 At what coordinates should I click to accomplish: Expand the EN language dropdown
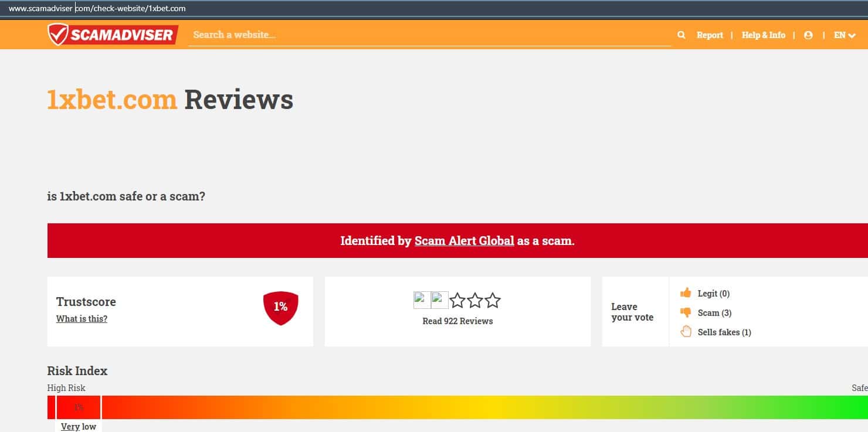pos(845,35)
